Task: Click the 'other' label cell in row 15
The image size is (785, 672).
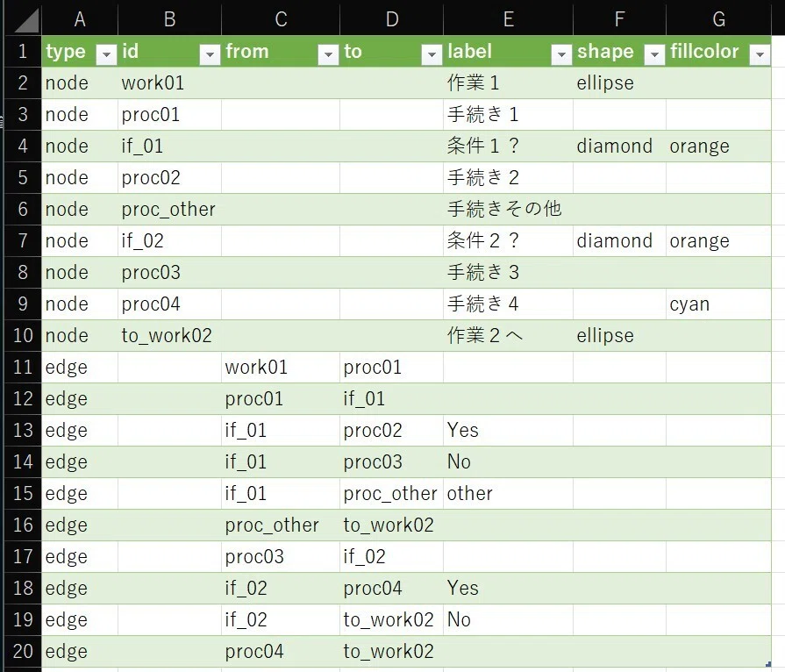Action: 508,493
